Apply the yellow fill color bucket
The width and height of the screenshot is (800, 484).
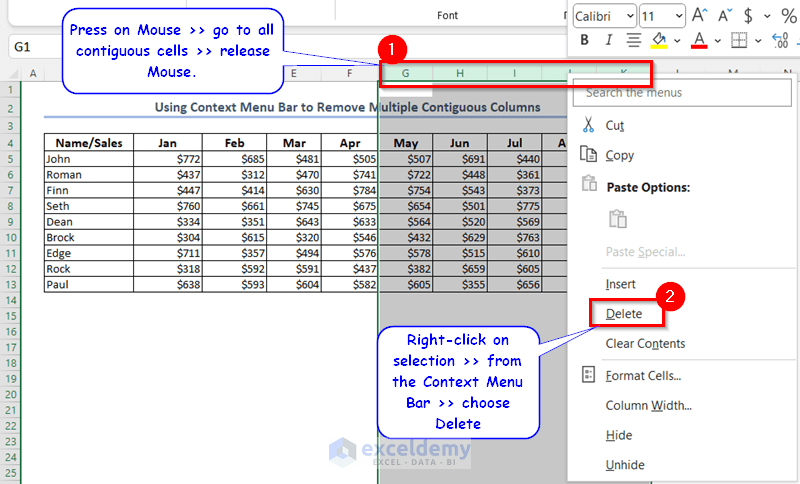[659, 40]
